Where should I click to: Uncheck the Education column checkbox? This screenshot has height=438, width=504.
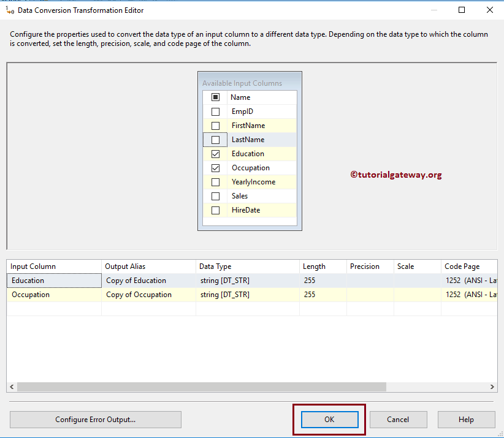point(215,153)
